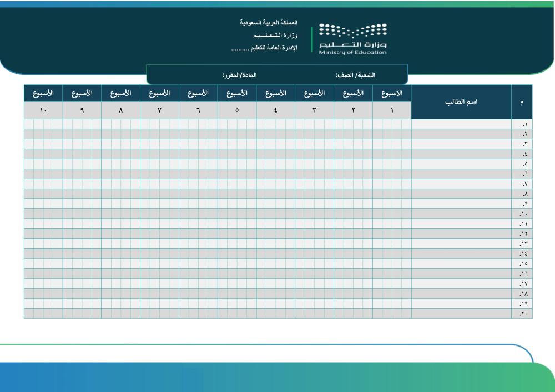Click the week number ٢ header cell
Screen dimensions: 555x392
point(353,110)
